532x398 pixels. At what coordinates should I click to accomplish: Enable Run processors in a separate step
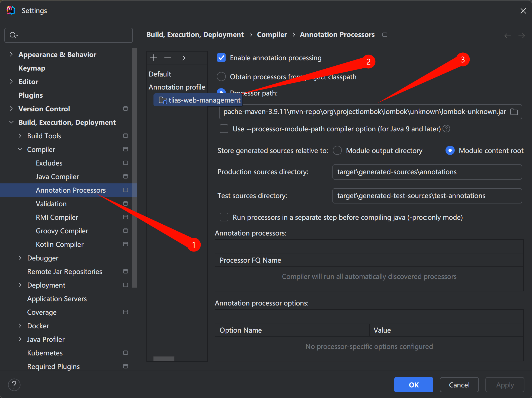[224, 217]
